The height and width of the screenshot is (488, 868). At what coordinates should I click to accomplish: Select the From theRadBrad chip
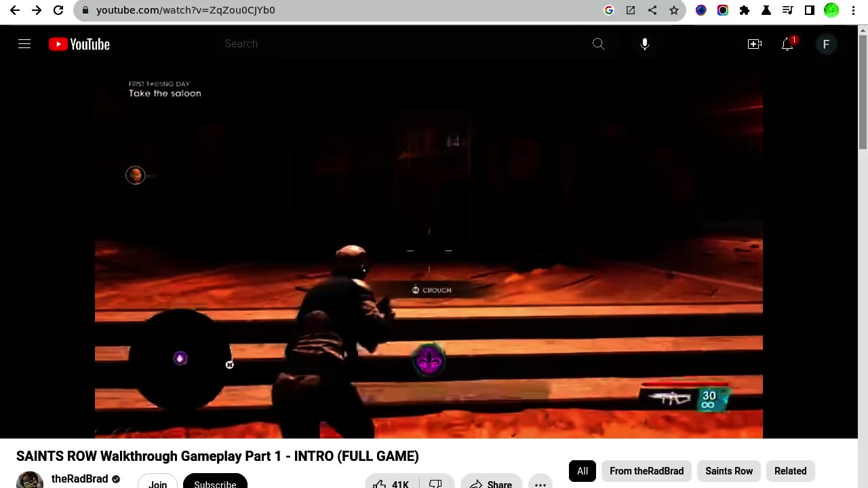click(647, 471)
